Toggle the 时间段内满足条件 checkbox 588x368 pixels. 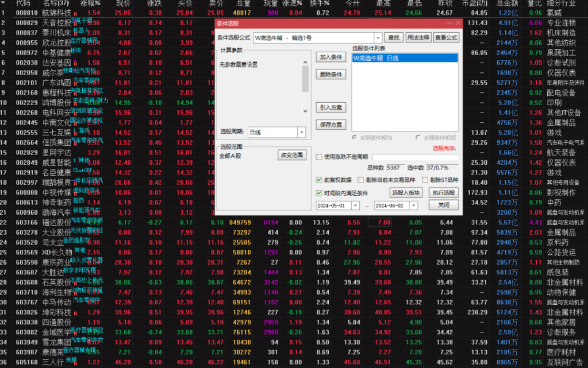(319, 193)
